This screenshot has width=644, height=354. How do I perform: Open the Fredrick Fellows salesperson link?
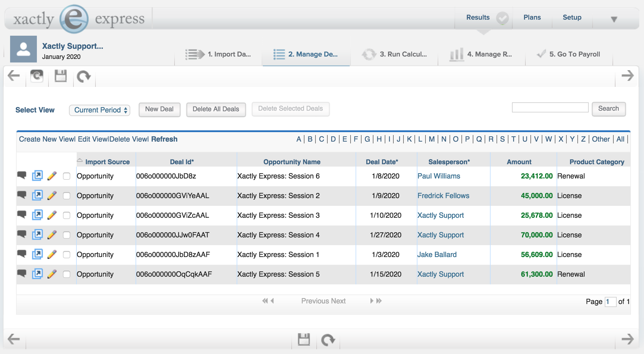click(x=443, y=196)
